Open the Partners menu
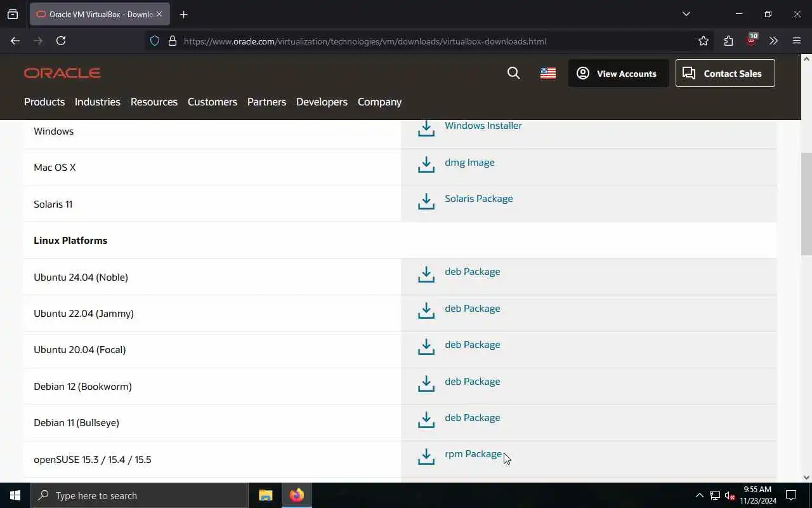Screen dimensions: 812x508 point(266,102)
